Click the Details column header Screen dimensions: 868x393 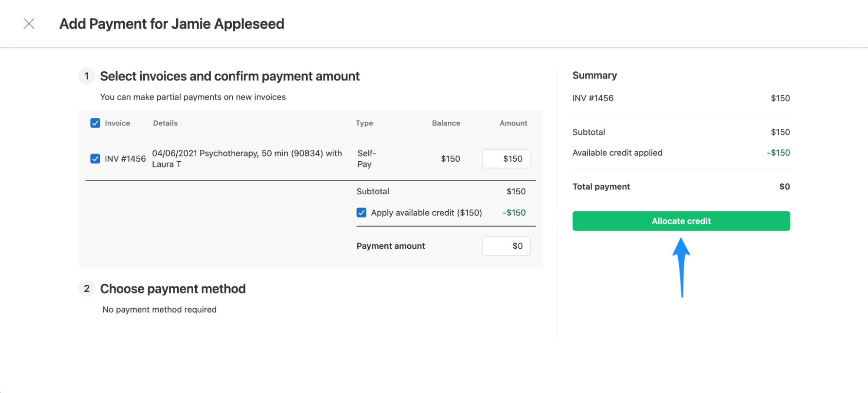click(165, 123)
